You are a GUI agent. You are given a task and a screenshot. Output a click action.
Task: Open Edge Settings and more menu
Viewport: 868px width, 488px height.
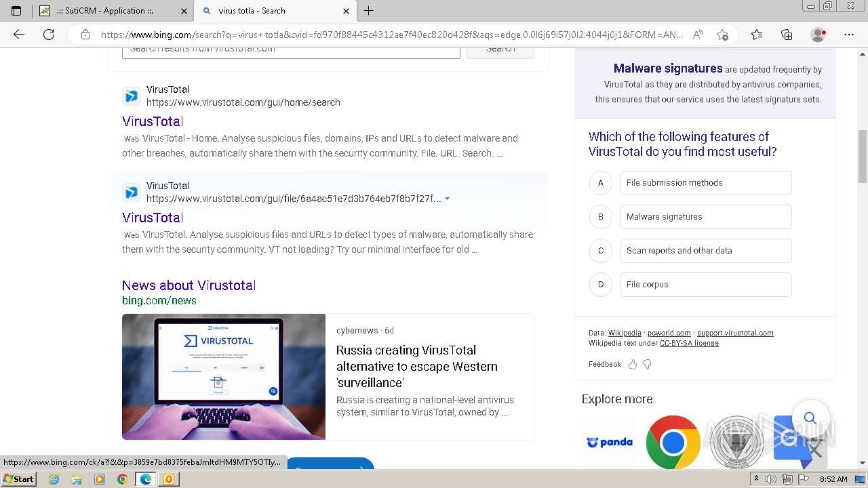(x=849, y=35)
